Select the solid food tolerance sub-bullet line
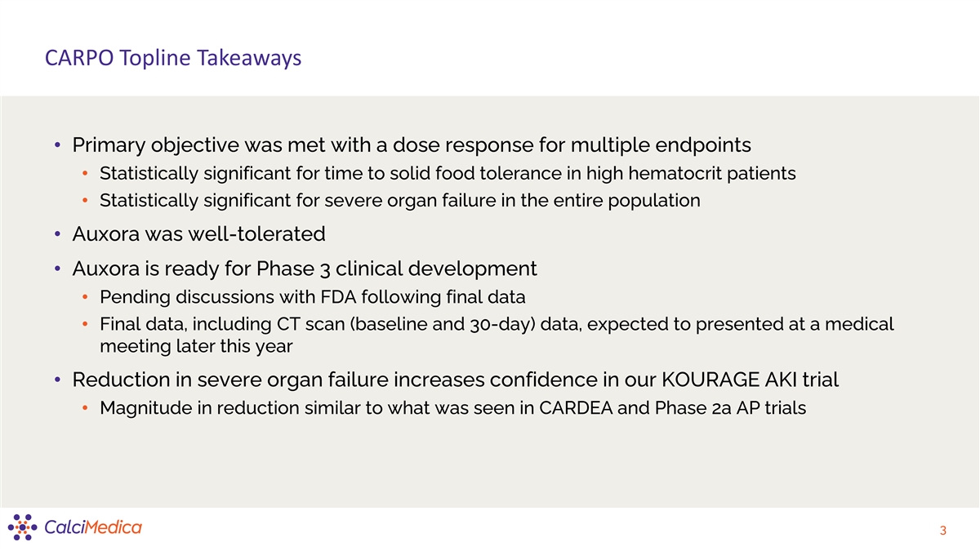The image size is (980, 551). pyautogui.click(x=447, y=174)
